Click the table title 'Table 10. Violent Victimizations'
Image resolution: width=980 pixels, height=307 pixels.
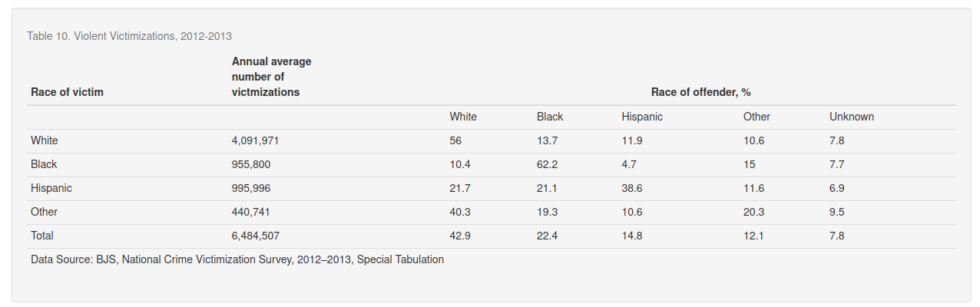pyautogui.click(x=129, y=36)
